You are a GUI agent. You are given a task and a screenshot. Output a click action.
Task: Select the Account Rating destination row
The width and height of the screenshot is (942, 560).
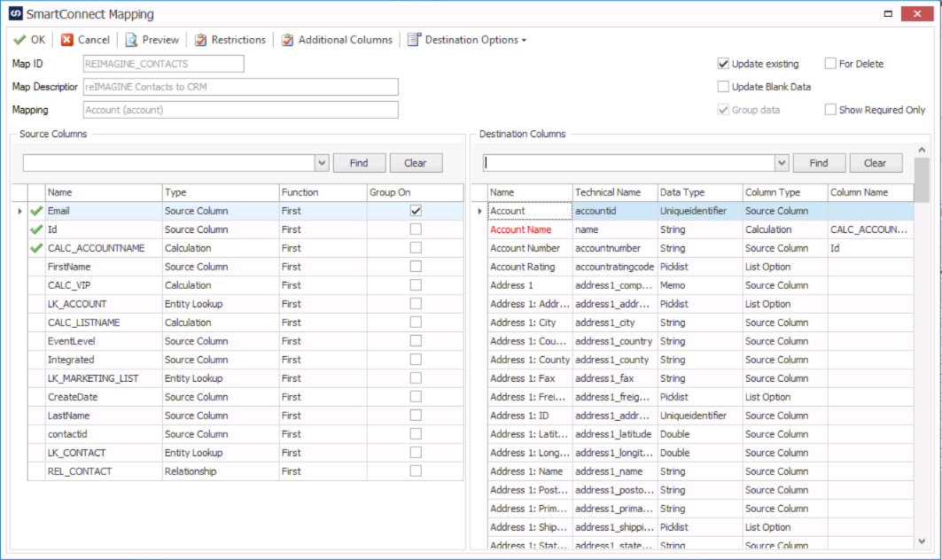(x=700, y=267)
